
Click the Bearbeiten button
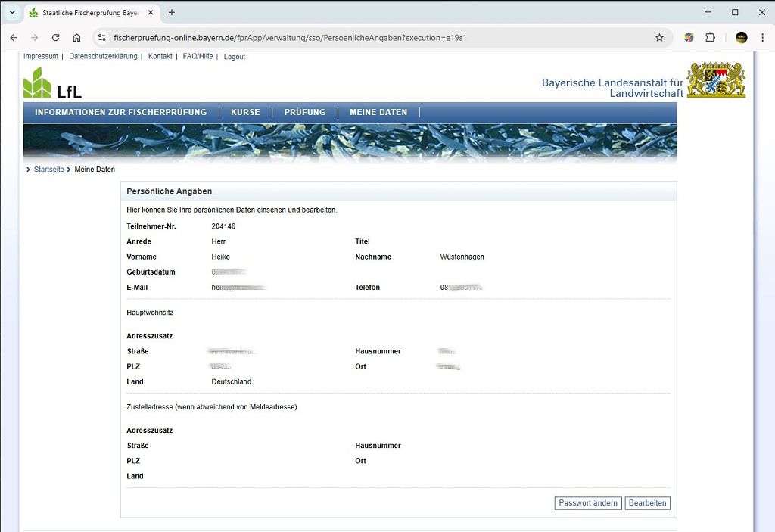pyautogui.click(x=647, y=503)
